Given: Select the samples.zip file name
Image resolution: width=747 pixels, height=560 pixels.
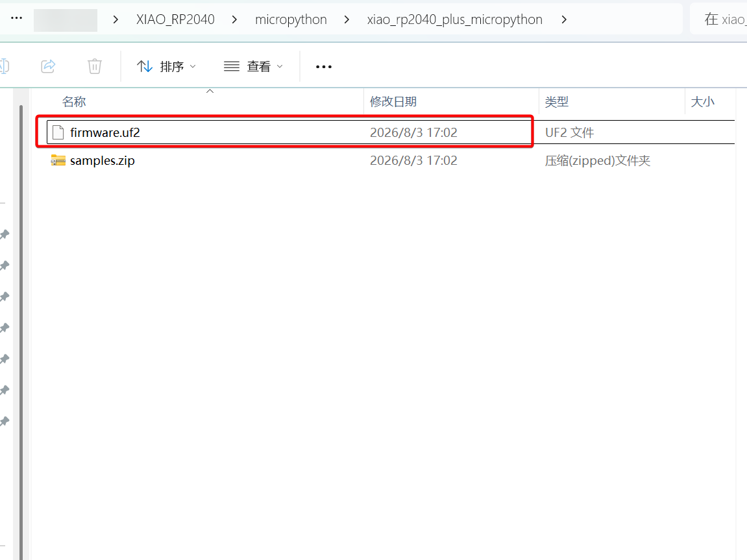Looking at the screenshot, I should pyautogui.click(x=103, y=160).
